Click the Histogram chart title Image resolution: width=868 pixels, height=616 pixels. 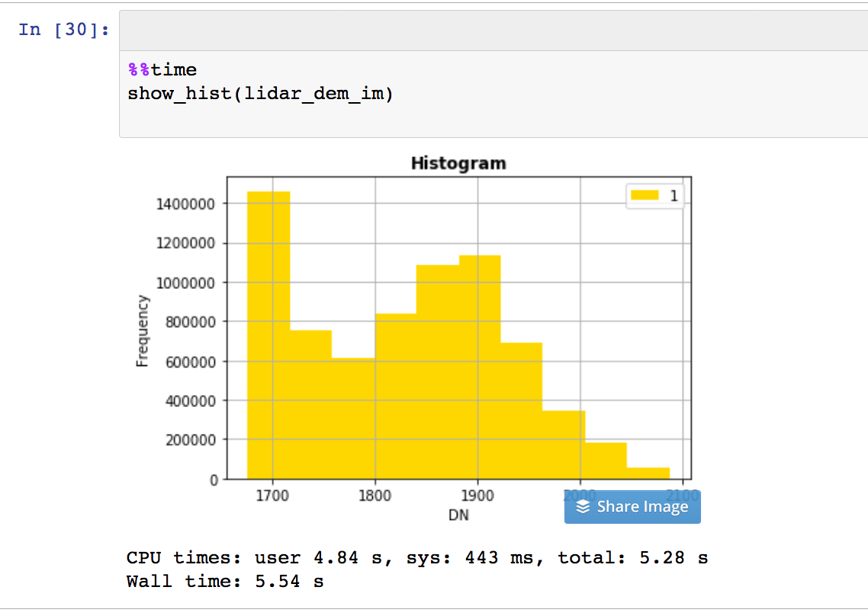458,162
